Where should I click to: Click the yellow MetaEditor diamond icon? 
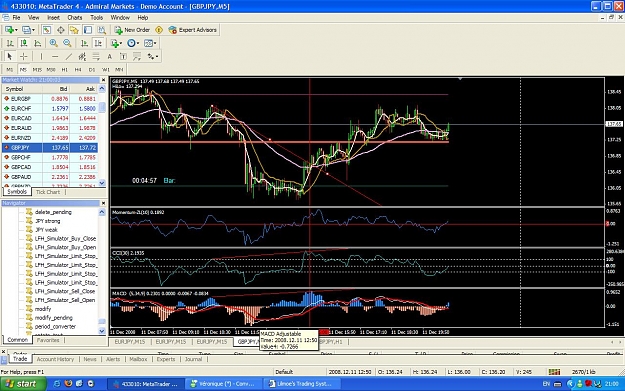tap(159, 30)
